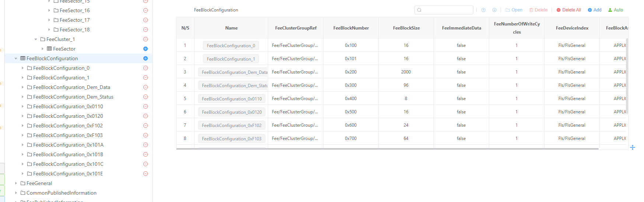Remove FeeBlockConfiguration_0xF102 via minus icon

click(x=146, y=126)
